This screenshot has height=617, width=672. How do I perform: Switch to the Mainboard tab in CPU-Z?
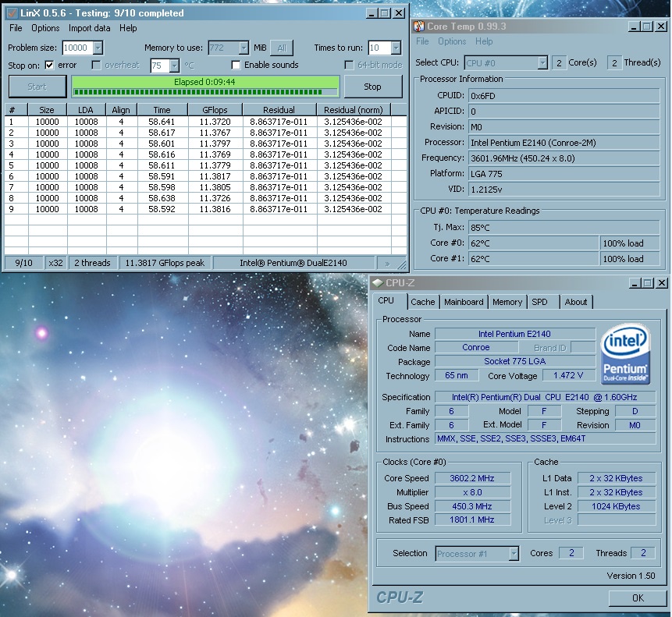click(x=463, y=302)
